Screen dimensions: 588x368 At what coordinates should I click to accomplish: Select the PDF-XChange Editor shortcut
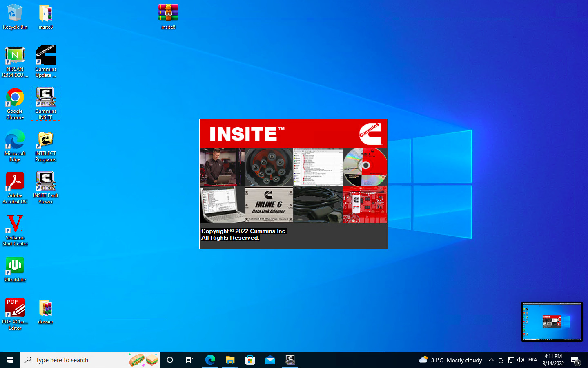(15, 314)
